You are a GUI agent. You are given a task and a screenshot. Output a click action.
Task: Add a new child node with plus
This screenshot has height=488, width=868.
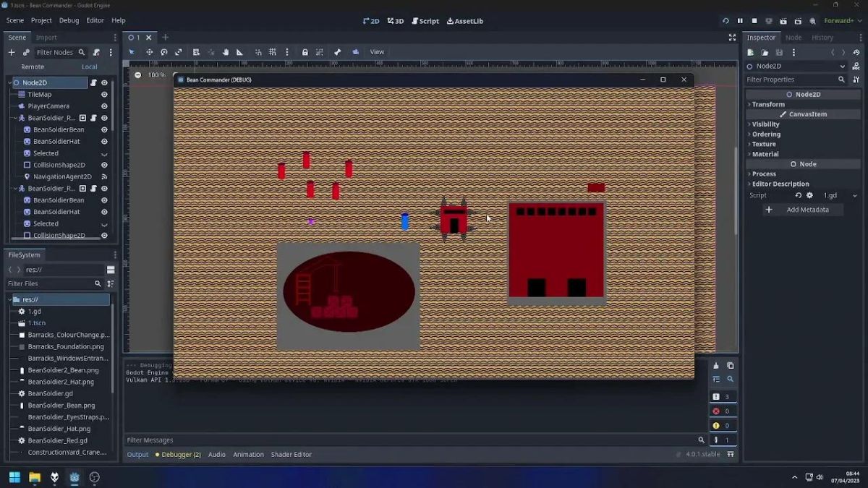click(12, 52)
